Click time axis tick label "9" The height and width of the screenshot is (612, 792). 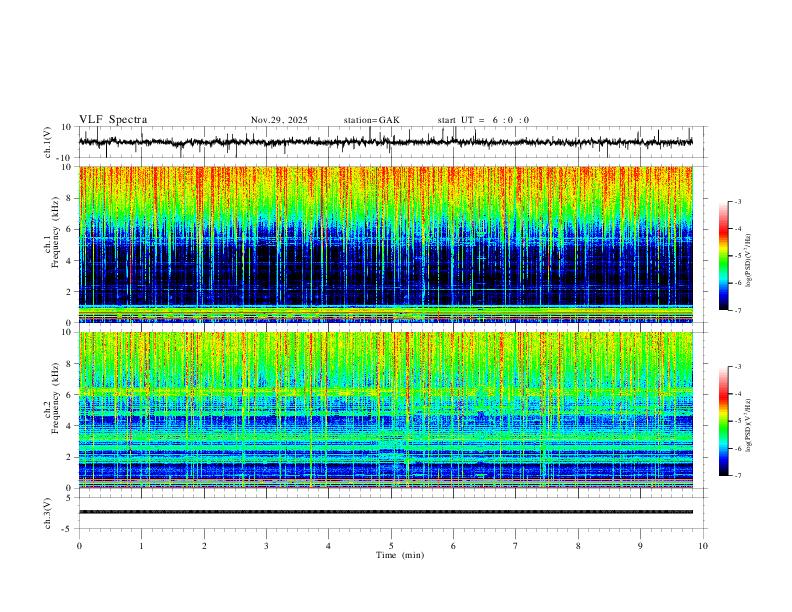click(640, 546)
